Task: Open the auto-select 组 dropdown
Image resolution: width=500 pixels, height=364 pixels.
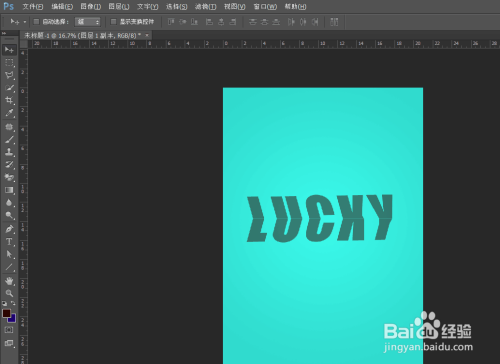Action: click(x=87, y=22)
